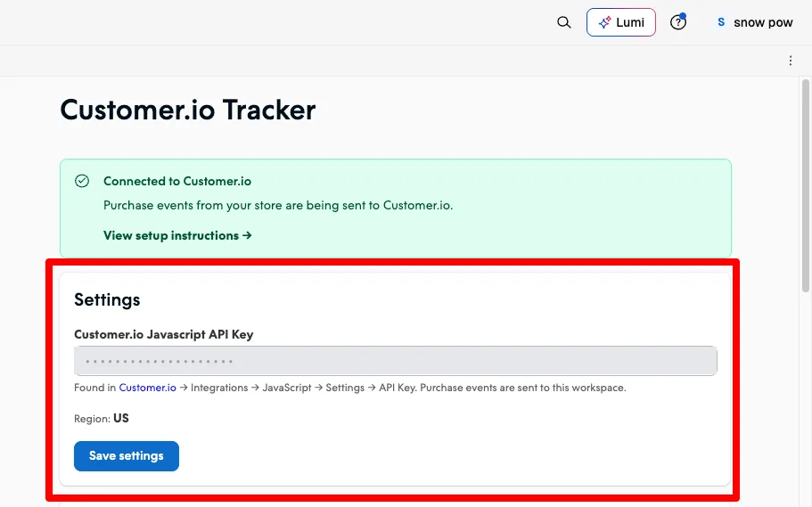Click the S avatar icon
This screenshot has width=812, height=507.
tap(721, 22)
